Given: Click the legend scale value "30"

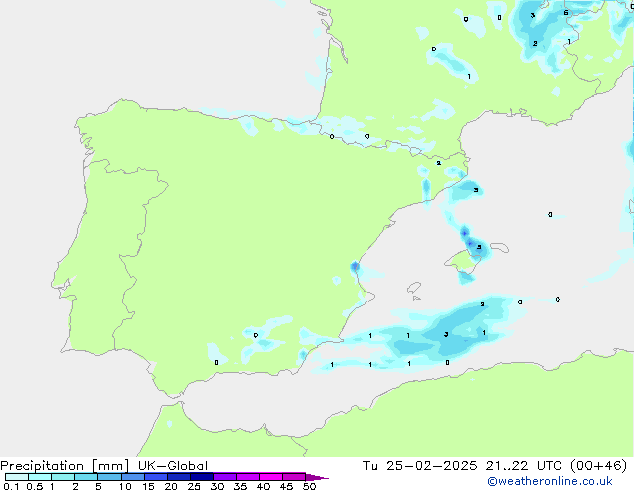Looking at the screenshot, I should pyautogui.click(x=217, y=486).
